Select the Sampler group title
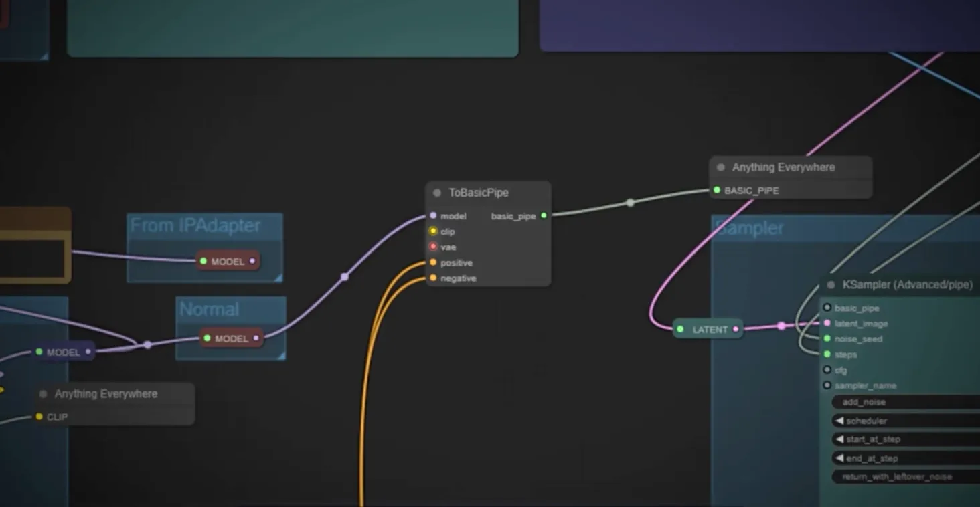 pos(750,229)
